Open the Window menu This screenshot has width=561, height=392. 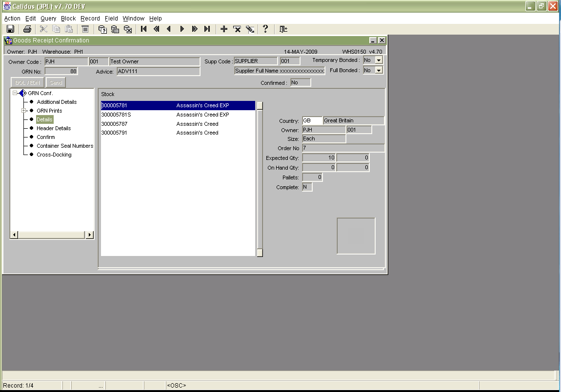[x=134, y=18]
